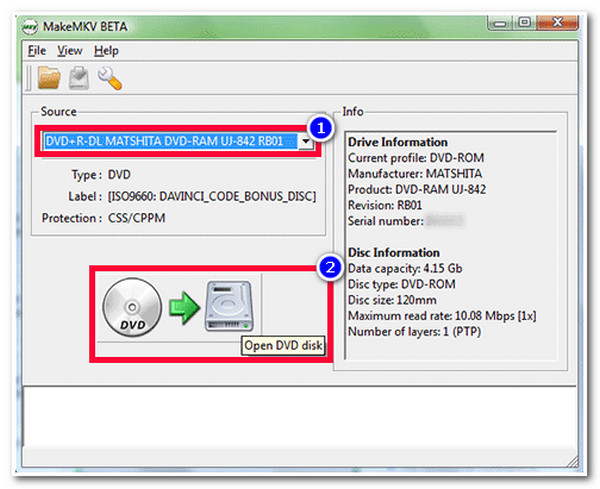Open the File menu
The image size is (600, 489).
click(37, 51)
